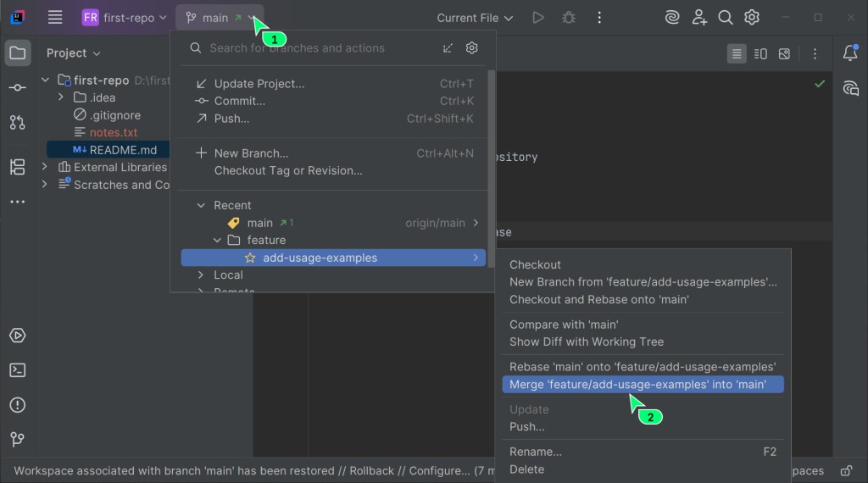
Task: Run the current file with the play icon
Action: 538,18
